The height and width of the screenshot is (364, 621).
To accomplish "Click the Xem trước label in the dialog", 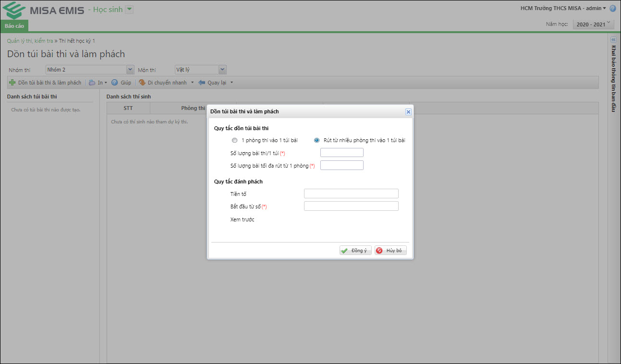I will coord(242,219).
